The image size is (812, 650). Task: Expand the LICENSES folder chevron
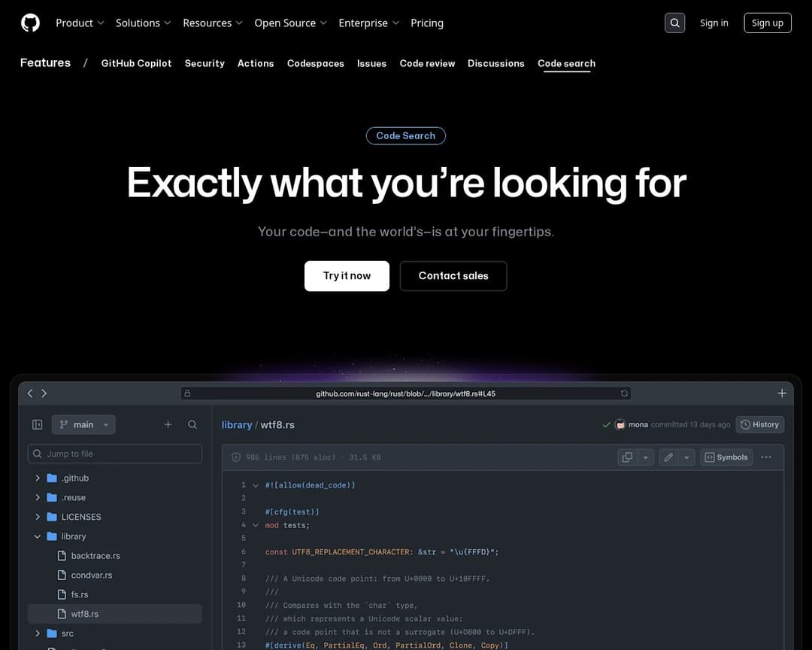click(38, 517)
